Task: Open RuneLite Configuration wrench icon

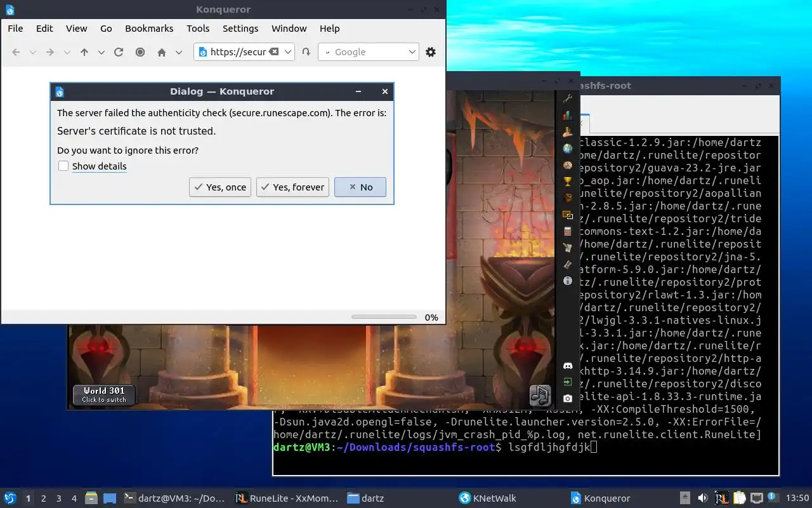Action: click(x=568, y=99)
